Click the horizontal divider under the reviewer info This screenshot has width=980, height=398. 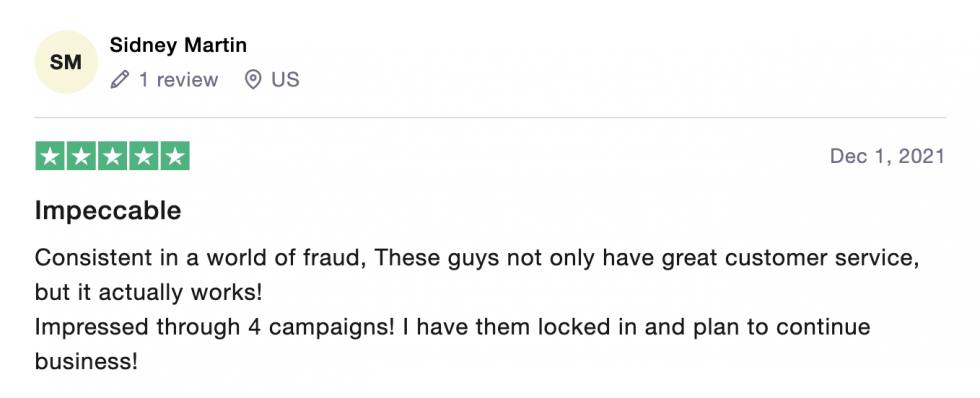pos(491,117)
